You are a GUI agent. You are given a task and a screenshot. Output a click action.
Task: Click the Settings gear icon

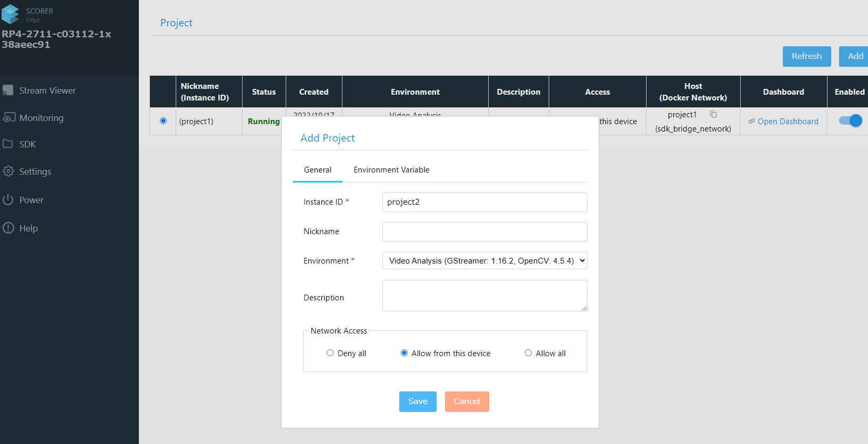click(8, 171)
